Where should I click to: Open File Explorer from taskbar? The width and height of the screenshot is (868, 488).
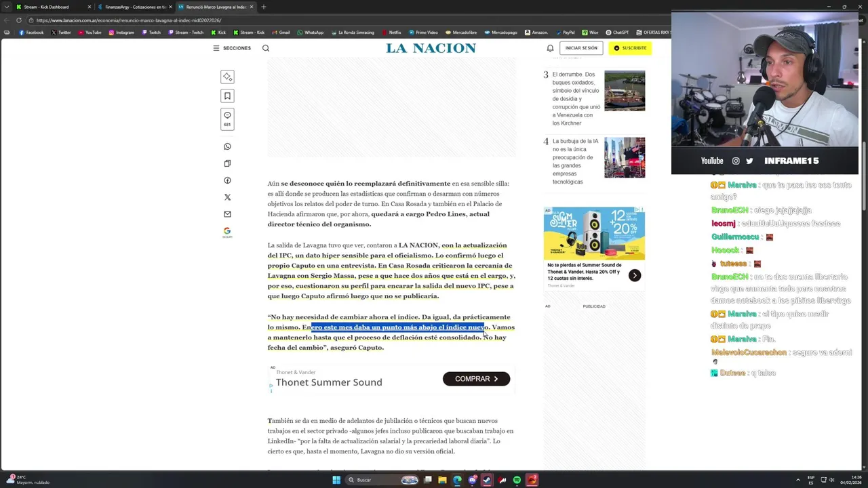[x=442, y=480]
